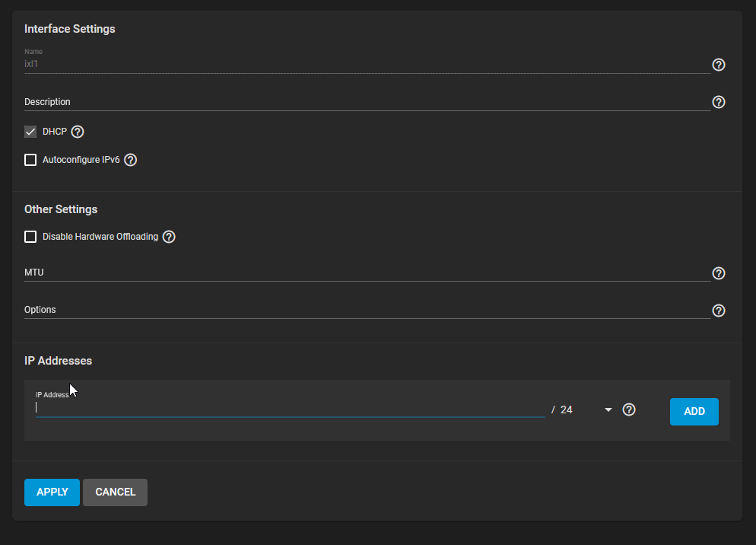756x545 pixels.
Task: Show the Options field help tooltip
Action: (x=718, y=311)
